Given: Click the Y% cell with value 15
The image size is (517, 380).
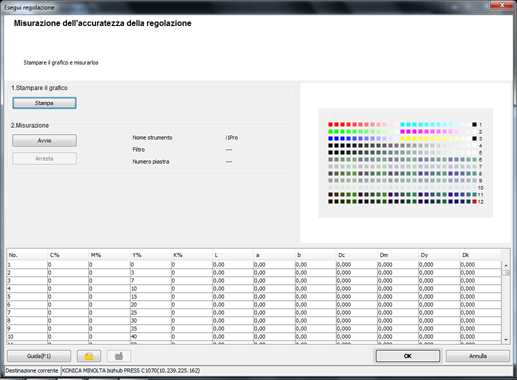Looking at the screenshot, I should point(151,297).
